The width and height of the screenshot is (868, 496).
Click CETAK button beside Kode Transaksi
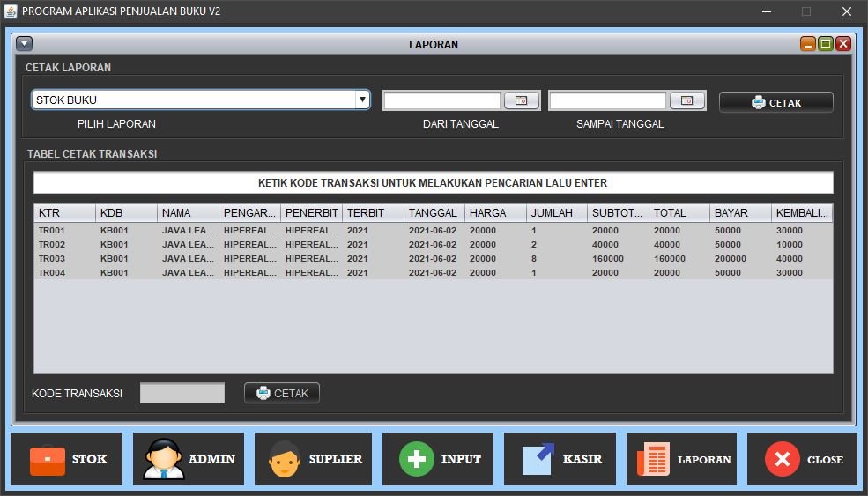coord(282,393)
